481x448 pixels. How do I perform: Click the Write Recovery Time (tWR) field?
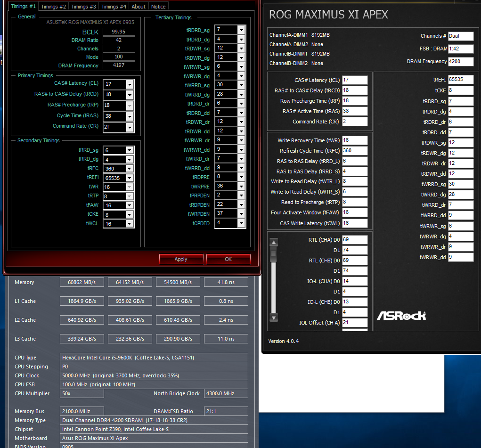355,140
